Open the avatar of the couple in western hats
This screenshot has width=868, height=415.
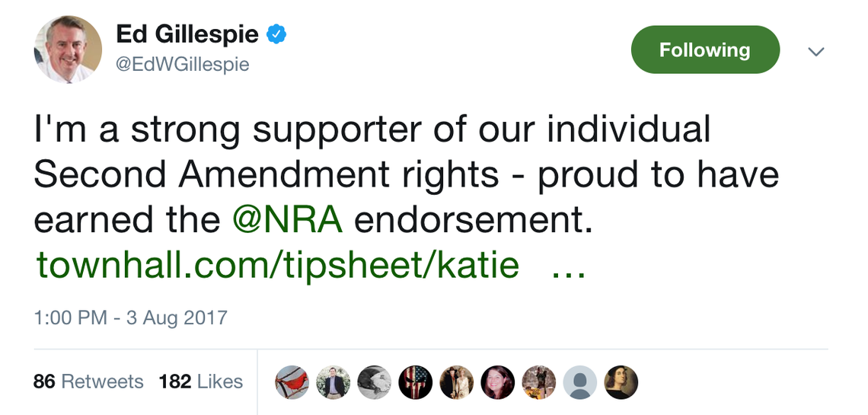[456, 382]
